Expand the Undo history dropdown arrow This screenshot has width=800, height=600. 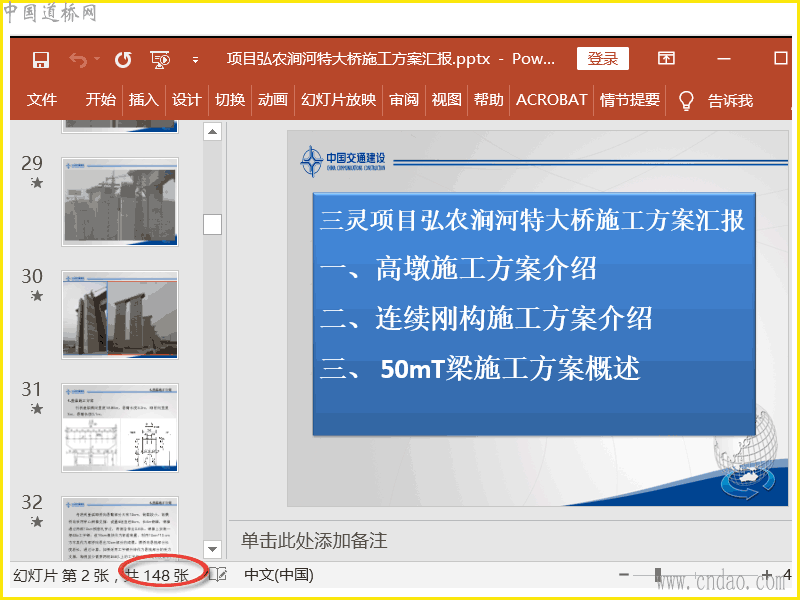click(x=97, y=59)
